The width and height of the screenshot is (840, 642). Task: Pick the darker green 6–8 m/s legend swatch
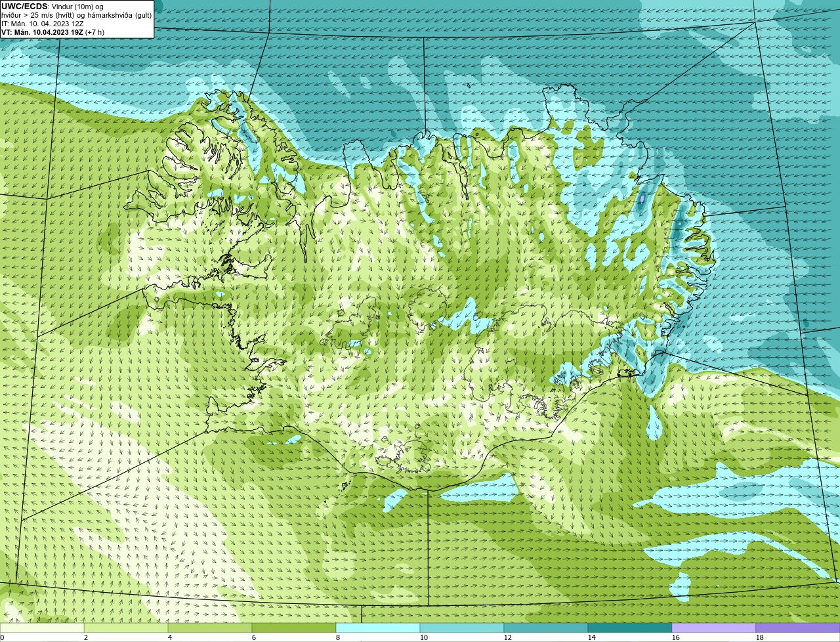[x=294, y=628]
